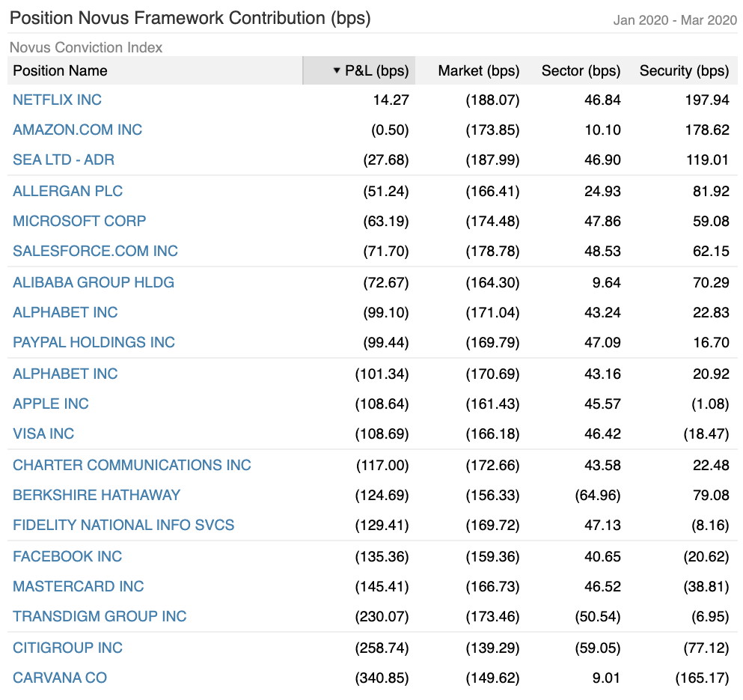Click Salesforce sector value '48.53'

[603, 251]
